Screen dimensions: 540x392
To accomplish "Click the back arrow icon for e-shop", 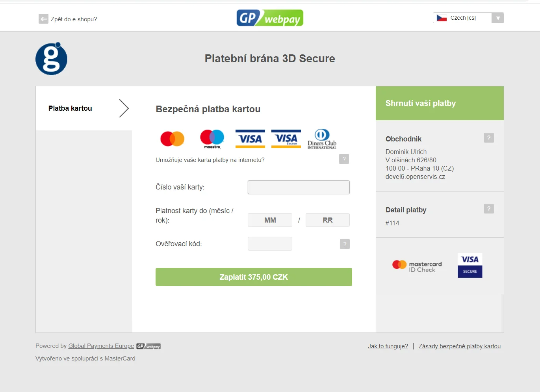I will [x=43, y=19].
